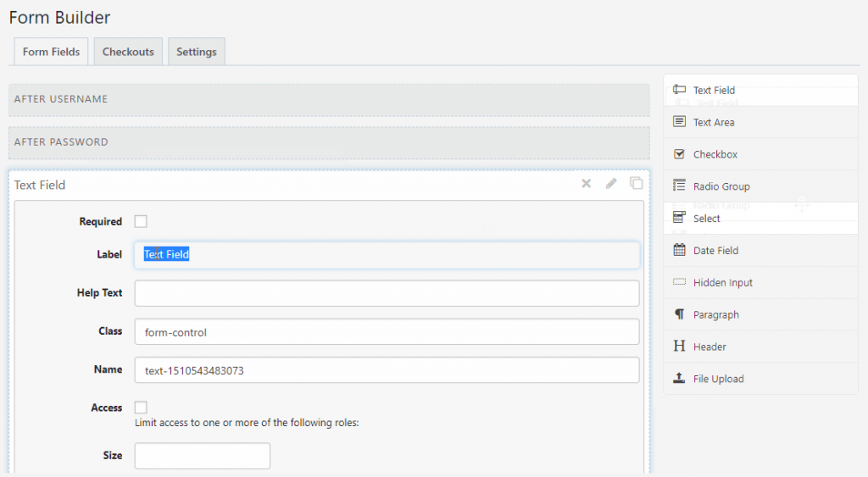The height and width of the screenshot is (477, 868).
Task: Click the Radio Group list icon
Action: [x=679, y=186]
